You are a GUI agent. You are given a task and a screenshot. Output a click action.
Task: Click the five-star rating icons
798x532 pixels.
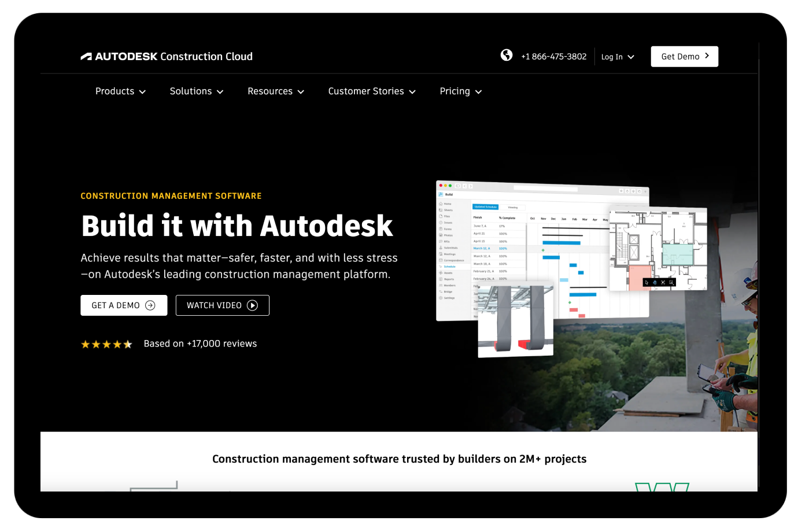pos(106,344)
